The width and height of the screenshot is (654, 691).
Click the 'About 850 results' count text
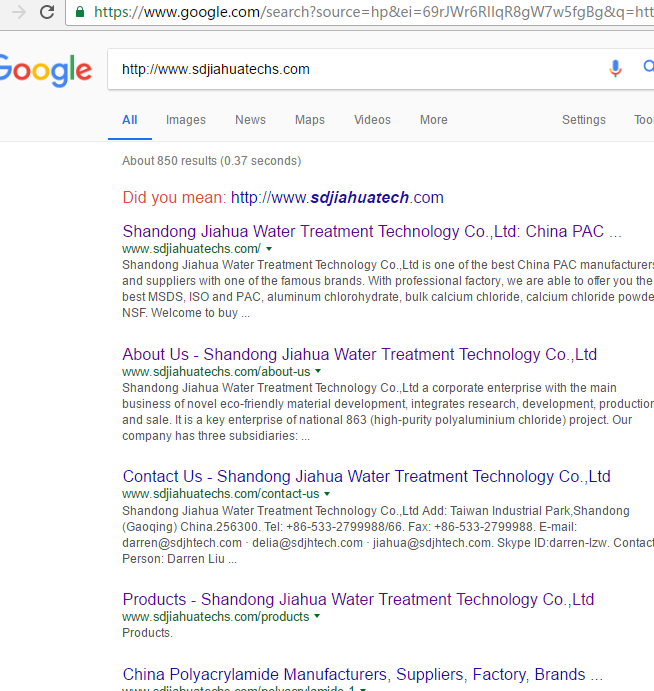212,161
